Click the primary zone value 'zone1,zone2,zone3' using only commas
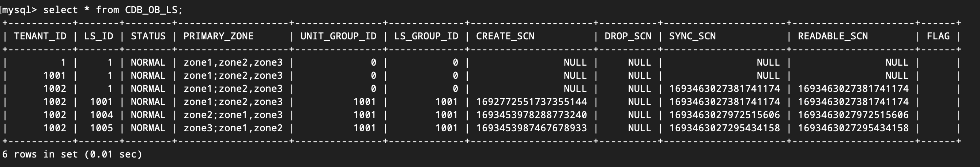Viewport: 980px width, 167px height. pos(233,63)
